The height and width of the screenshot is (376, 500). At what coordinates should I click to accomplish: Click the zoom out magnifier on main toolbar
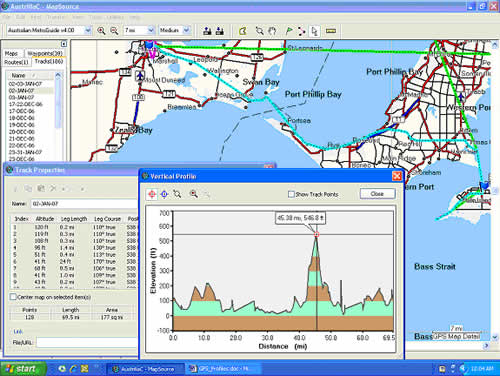(114, 31)
